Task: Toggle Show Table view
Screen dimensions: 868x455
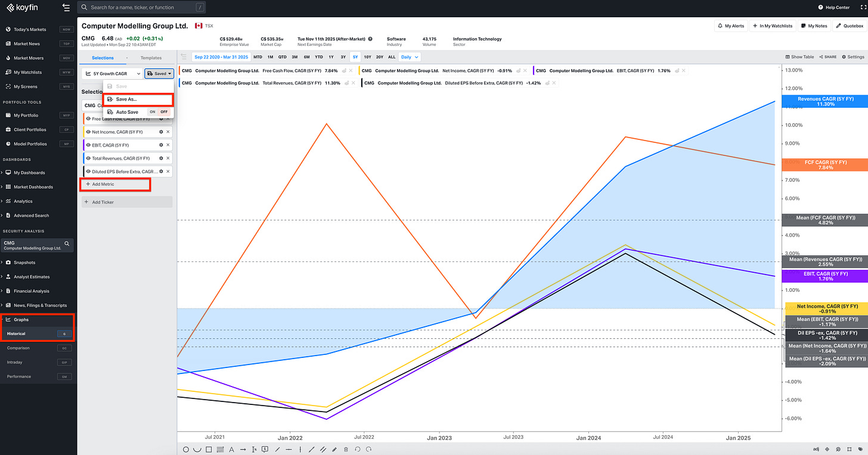Action: click(800, 57)
